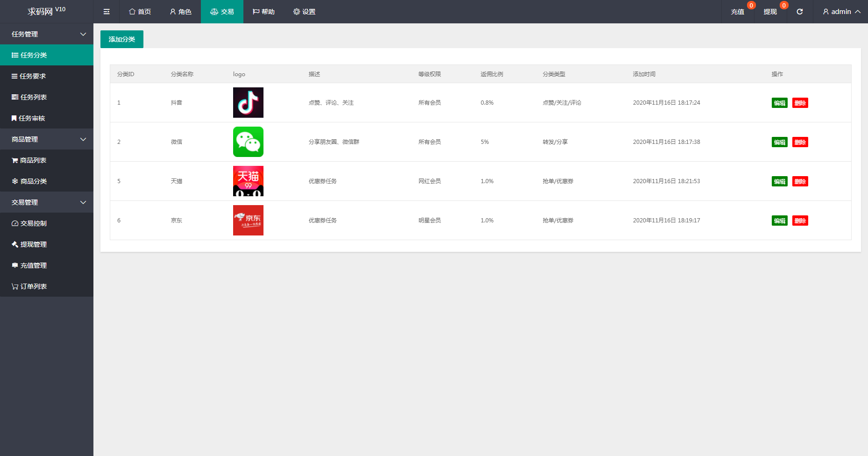The image size is (868, 456).
Task: Click the 分类类型 column header
Action: pyautogui.click(x=554, y=74)
